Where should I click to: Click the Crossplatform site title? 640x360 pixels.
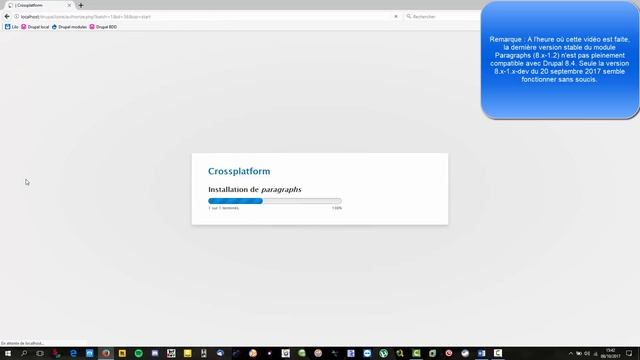(239, 171)
